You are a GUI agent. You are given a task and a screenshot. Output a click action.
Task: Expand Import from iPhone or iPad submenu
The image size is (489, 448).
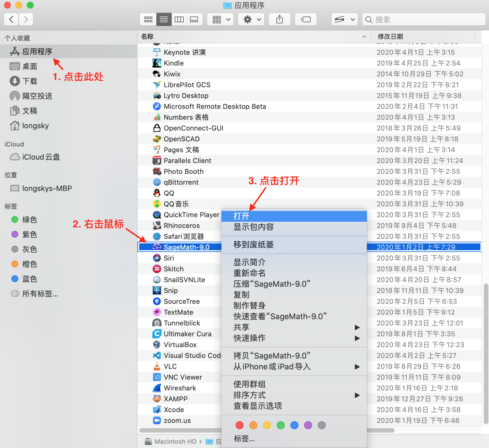click(294, 366)
